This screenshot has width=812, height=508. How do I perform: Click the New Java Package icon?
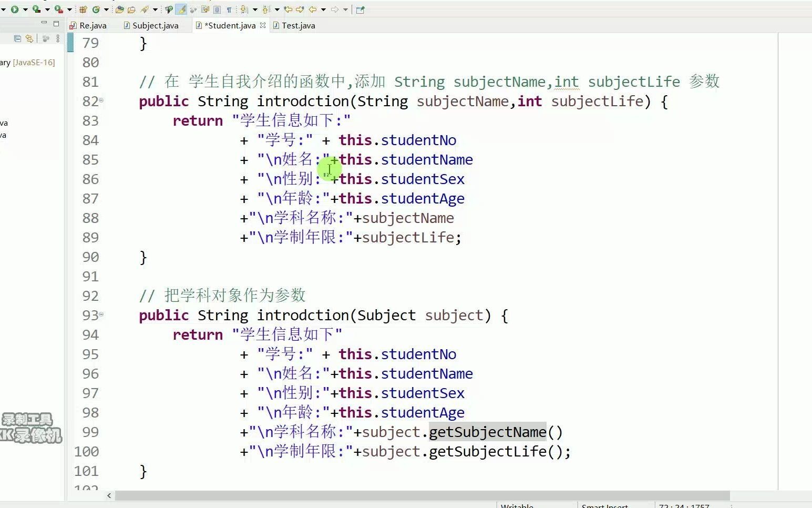83,9
